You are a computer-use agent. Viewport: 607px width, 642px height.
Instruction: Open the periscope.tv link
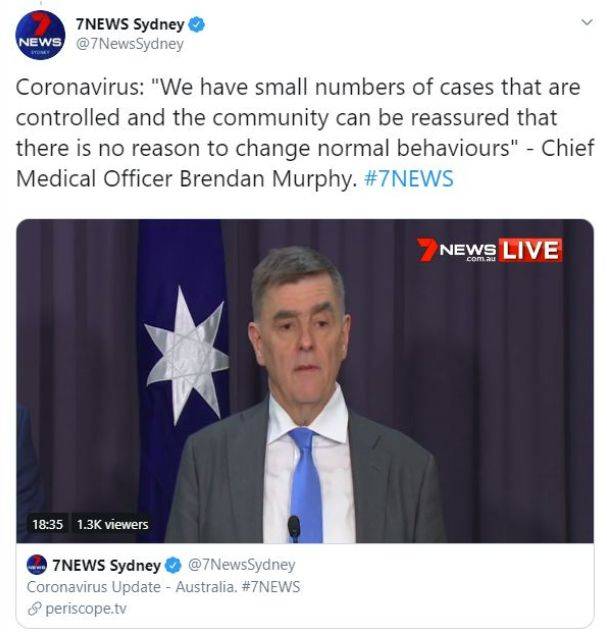(86, 609)
